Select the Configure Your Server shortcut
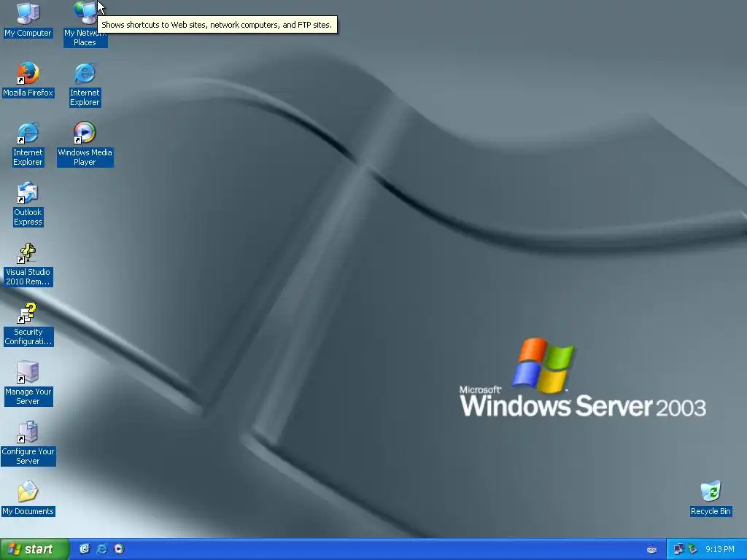The width and height of the screenshot is (747, 560). [x=28, y=443]
